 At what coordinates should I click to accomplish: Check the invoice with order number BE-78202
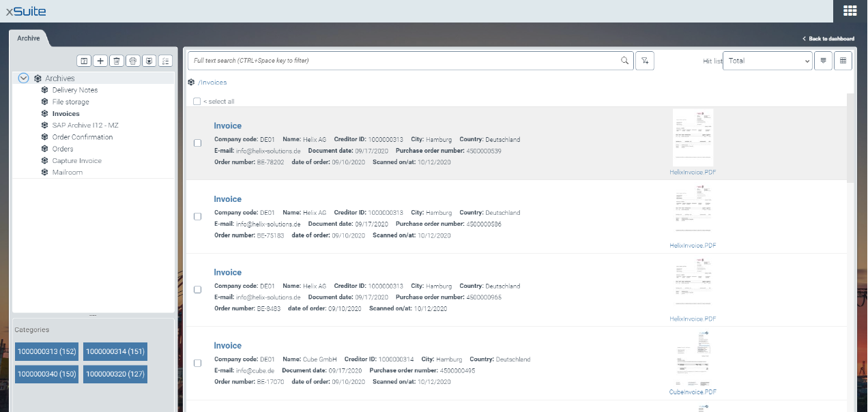point(198,143)
